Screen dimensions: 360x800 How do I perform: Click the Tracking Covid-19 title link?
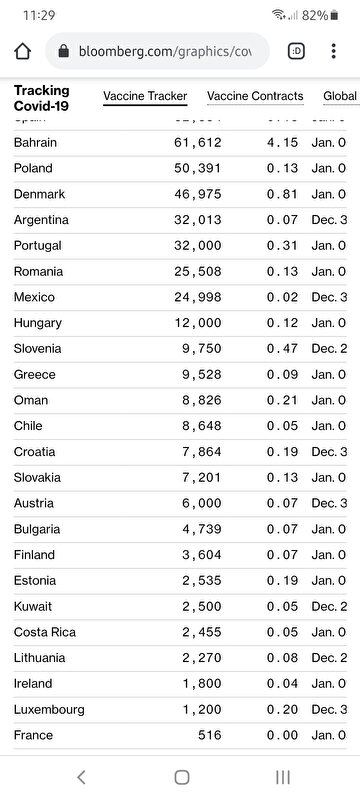pyautogui.click(x=41, y=98)
